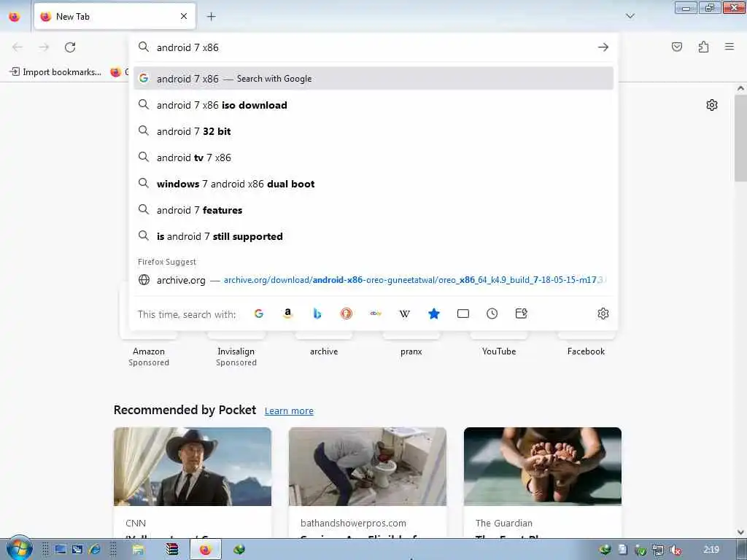The height and width of the screenshot is (560, 747).
Task: Open YouTube shortcut tile
Action: 499,351
